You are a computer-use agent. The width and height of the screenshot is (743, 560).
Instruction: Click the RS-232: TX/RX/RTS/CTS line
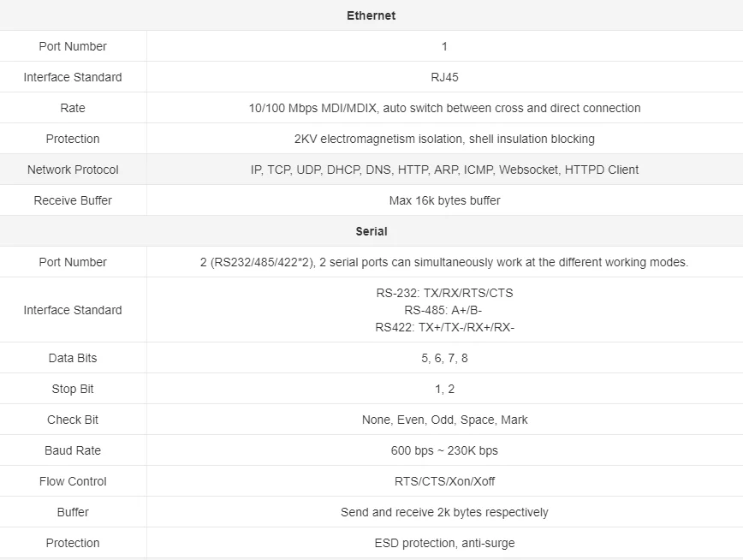pyautogui.click(x=444, y=293)
